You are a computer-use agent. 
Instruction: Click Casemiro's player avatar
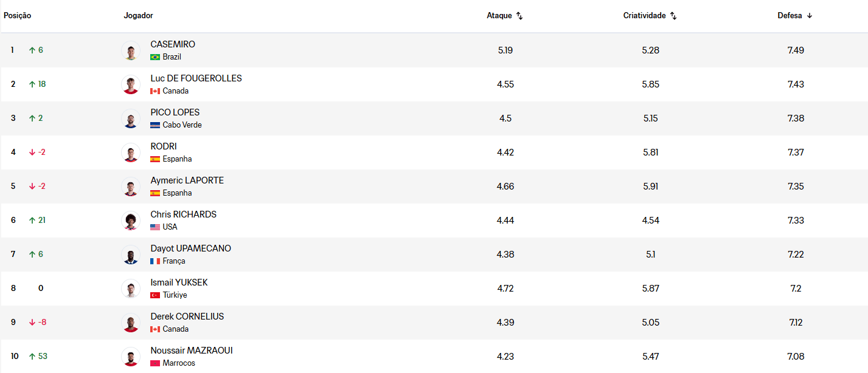click(131, 50)
